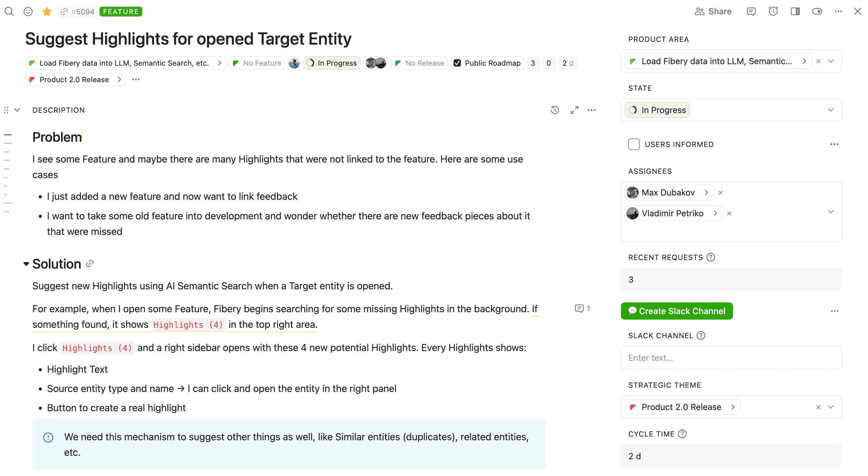Open description history with the clock-arrow icon
The width and height of the screenshot is (868, 476).
click(x=555, y=110)
